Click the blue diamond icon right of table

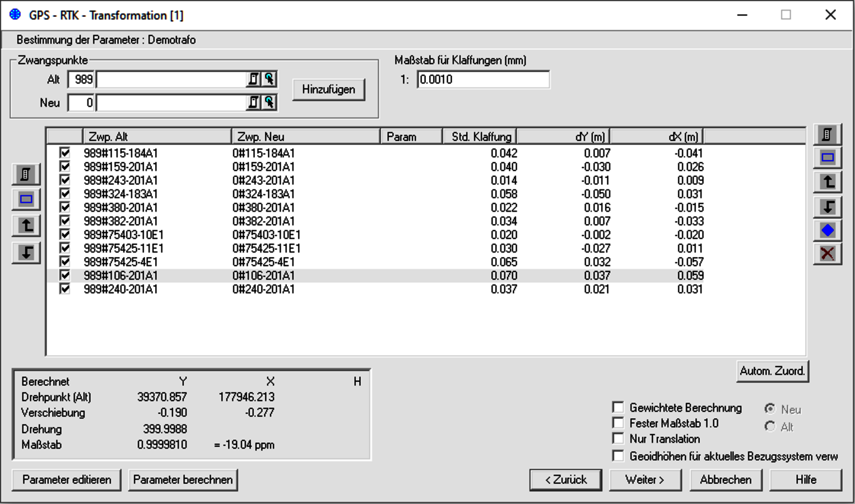pyautogui.click(x=827, y=230)
